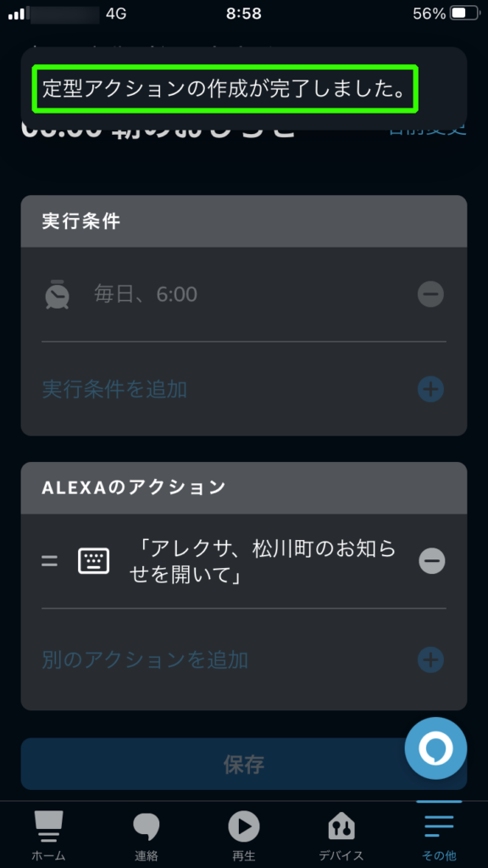
Task: Open the デバイス tab
Action: click(x=341, y=836)
